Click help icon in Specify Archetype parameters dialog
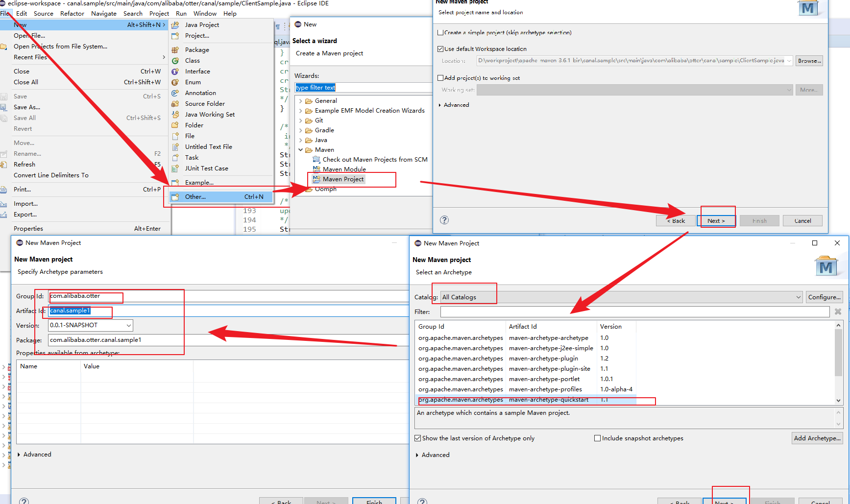 point(24,501)
